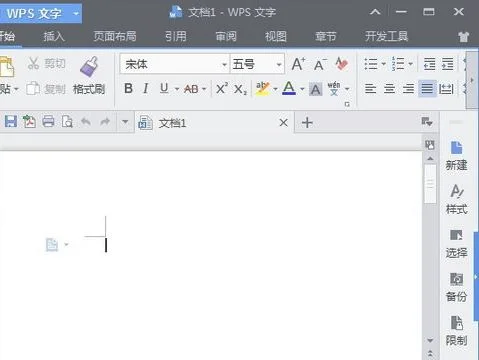This screenshot has height=360, width=479.
Task: Open the highlight color dropdown arrow
Action: coord(275,89)
